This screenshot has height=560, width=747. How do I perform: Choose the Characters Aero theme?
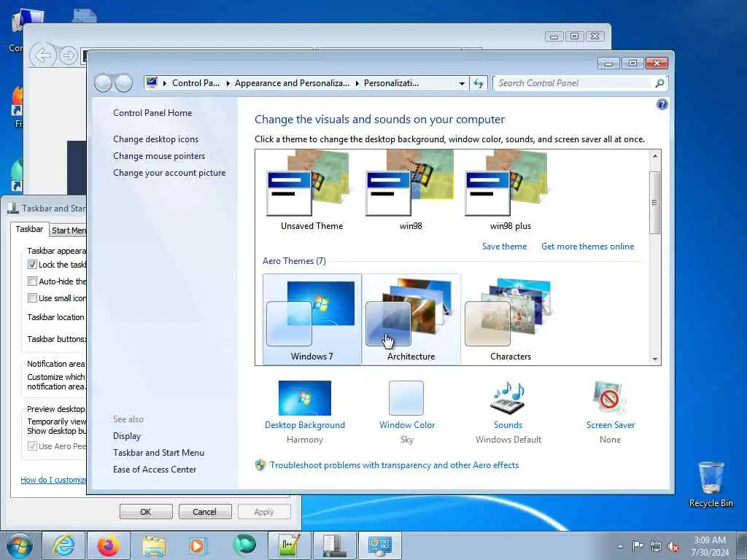(x=510, y=319)
